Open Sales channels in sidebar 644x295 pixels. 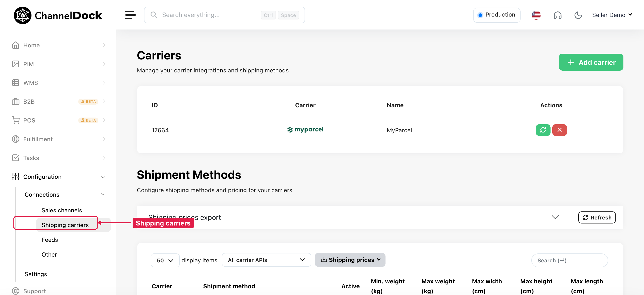[x=62, y=210]
